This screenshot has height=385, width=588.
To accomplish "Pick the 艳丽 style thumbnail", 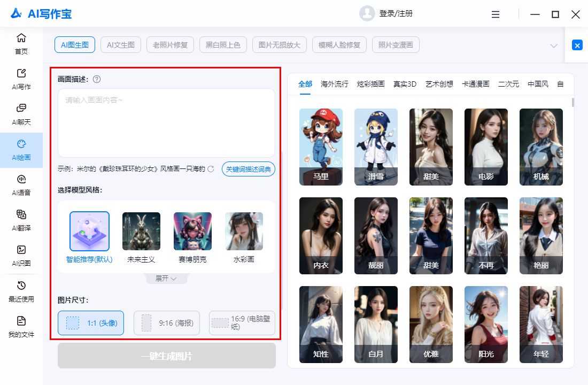I will (541, 236).
